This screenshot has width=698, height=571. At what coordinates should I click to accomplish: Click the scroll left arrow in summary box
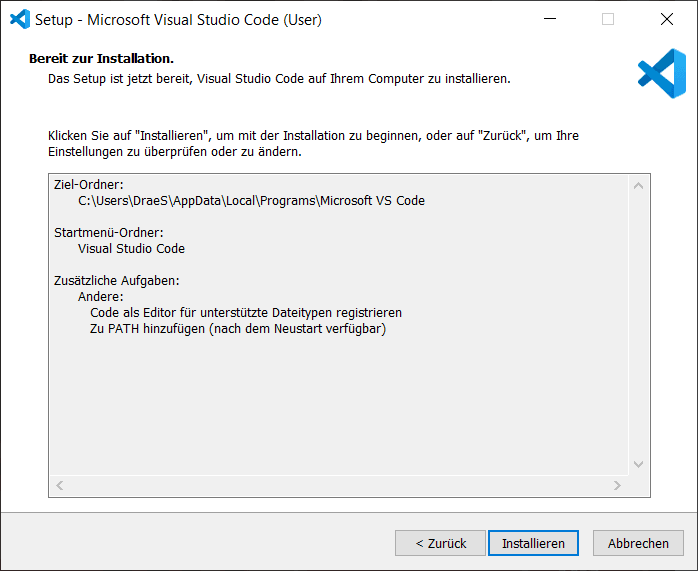click(x=60, y=486)
